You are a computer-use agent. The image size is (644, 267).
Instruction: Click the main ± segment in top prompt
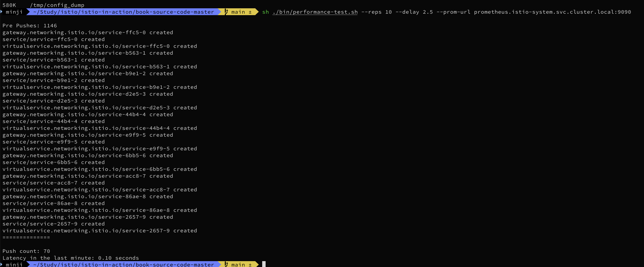tap(241, 12)
